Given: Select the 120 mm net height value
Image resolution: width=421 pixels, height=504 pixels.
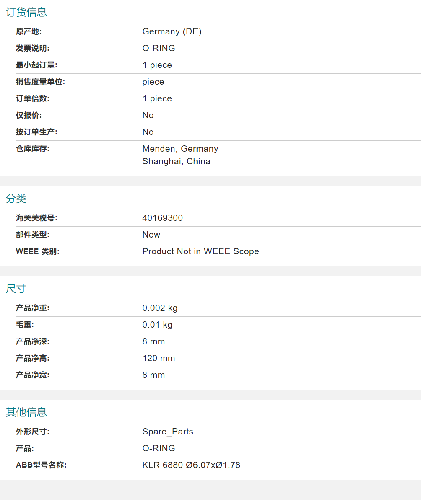Looking at the screenshot, I should click(x=159, y=358).
